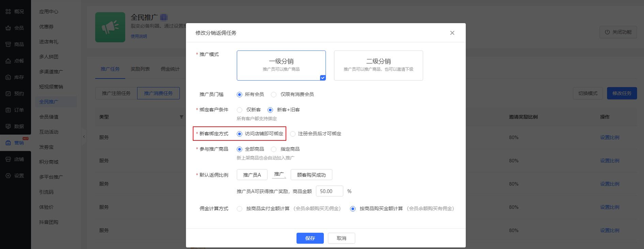The height and width of the screenshot is (249, 644).
Task: Open the 会员 members sidebar icon
Action: [x=8, y=28]
